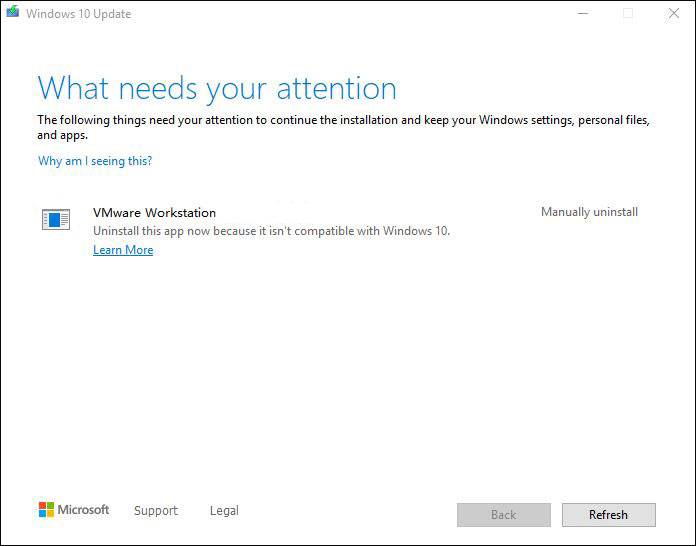
Task: Click the VMware Workstation app icon
Action: 56,220
